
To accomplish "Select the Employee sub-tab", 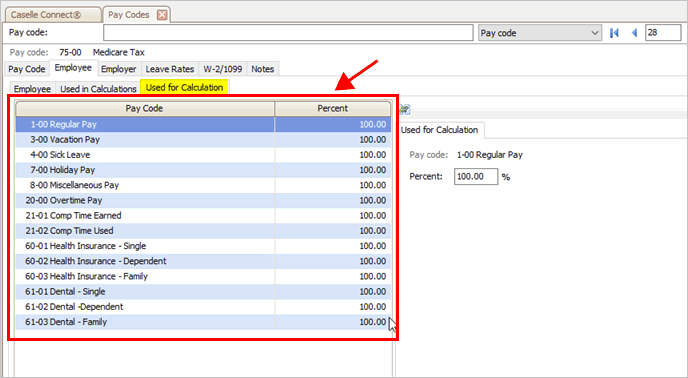I will click(32, 89).
